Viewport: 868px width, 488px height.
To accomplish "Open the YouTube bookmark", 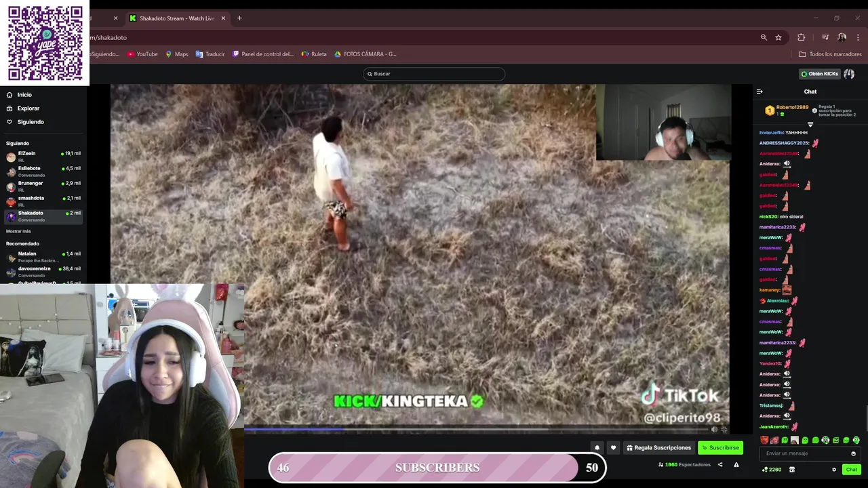I will click(142, 54).
